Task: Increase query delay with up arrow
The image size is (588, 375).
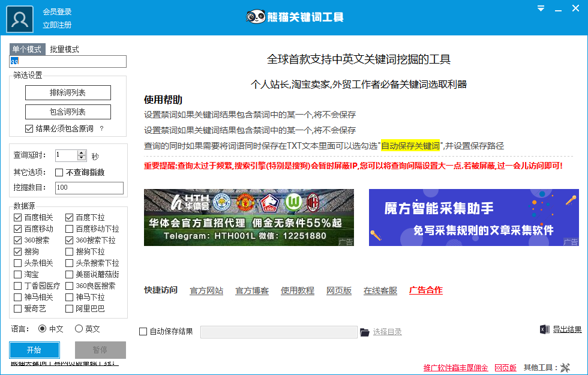Action: [x=82, y=152]
